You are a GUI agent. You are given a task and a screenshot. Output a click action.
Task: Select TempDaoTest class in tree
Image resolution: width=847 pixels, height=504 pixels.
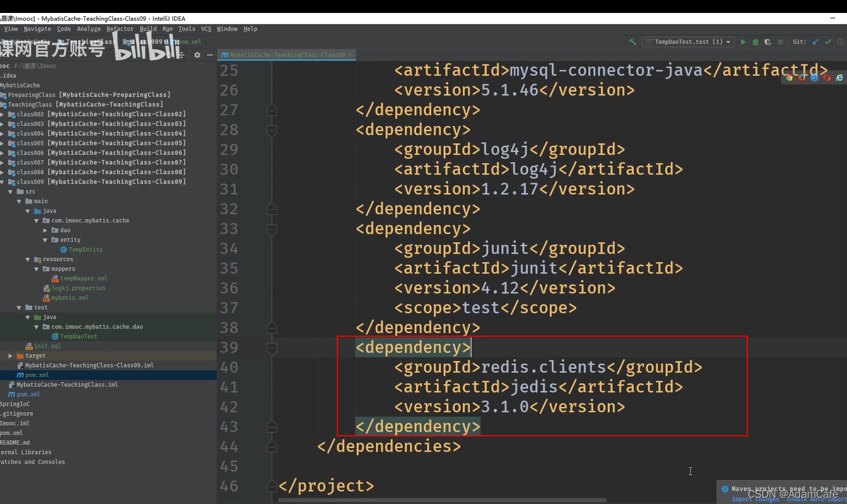click(x=78, y=337)
